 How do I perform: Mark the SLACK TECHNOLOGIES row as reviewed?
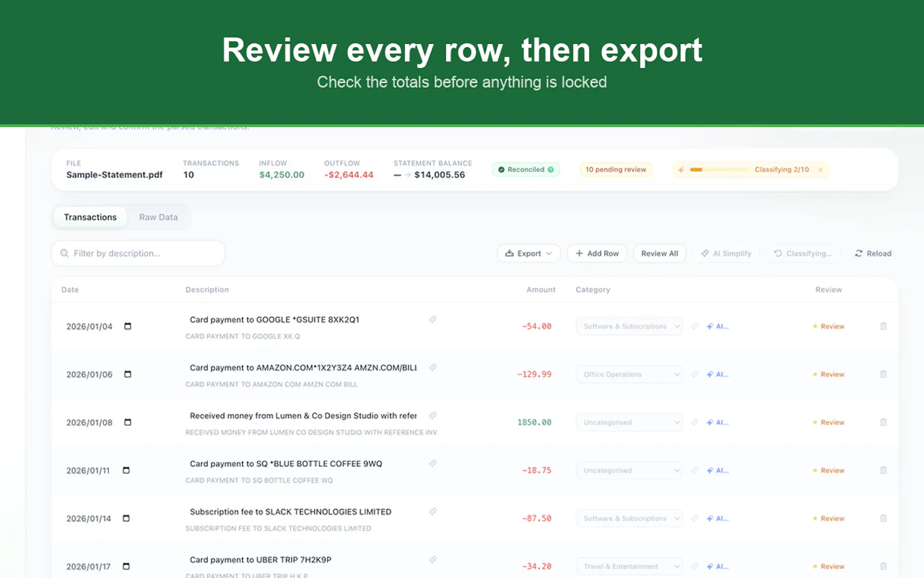tap(829, 518)
